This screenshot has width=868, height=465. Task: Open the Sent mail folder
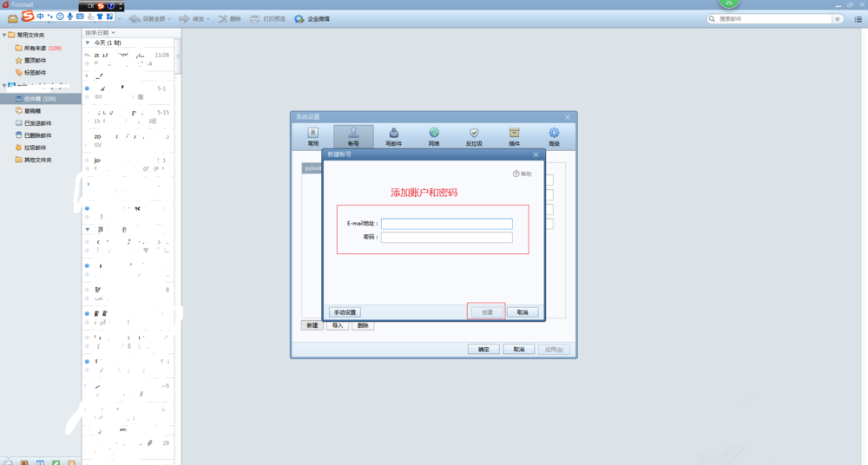[33, 123]
